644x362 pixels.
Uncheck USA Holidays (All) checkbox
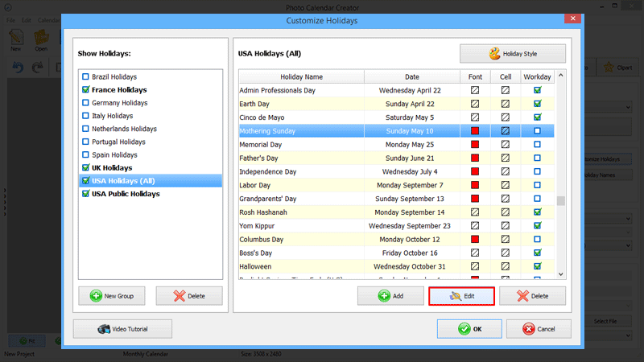click(85, 180)
